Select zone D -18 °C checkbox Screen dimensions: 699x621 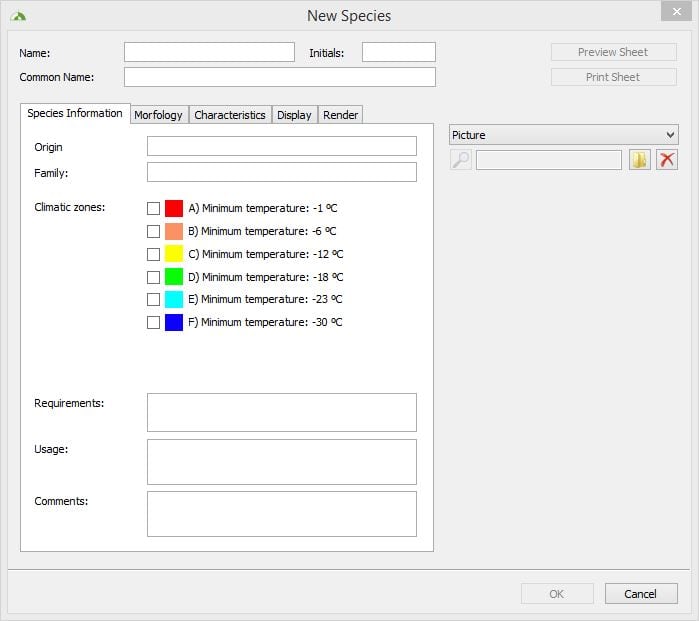tap(153, 277)
